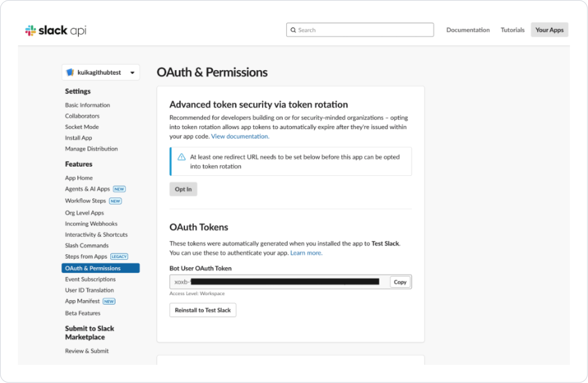The width and height of the screenshot is (588, 383).
Task: Click the View documentation link
Action: click(240, 136)
